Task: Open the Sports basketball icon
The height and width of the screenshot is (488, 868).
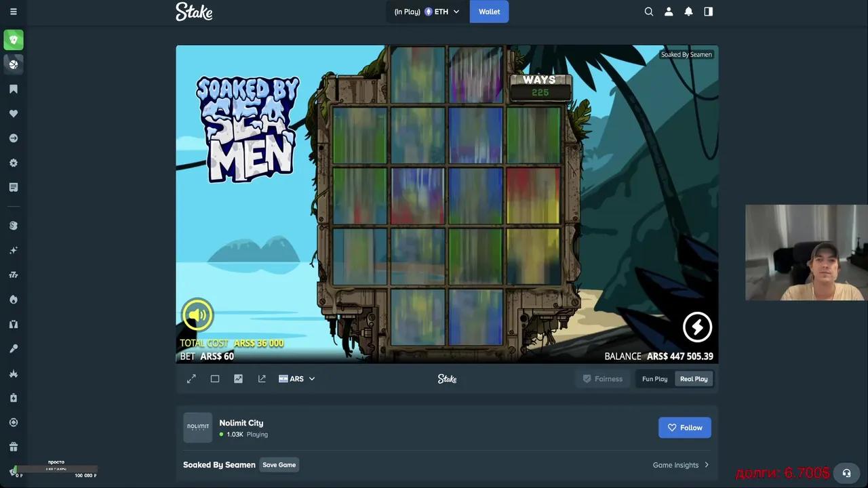Action: click(x=14, y=64)
